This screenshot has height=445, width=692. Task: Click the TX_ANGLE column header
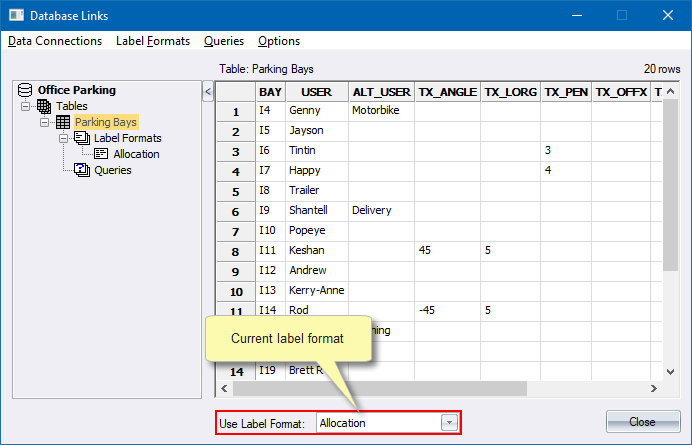coord(447,92)
